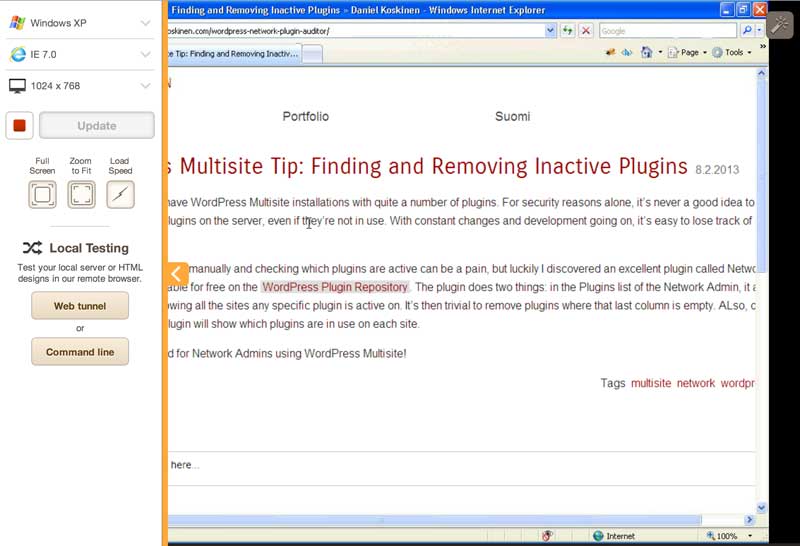The height and width of the screenshot is (546, 800).
Task: Toggle the Load Speed option
Action: pos(120,194)
